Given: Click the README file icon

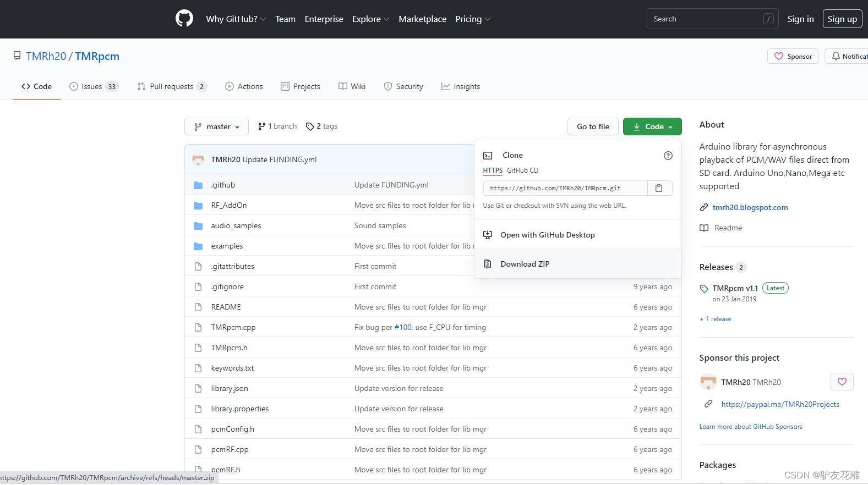Looking at the screenshot, I should [198, 307].
